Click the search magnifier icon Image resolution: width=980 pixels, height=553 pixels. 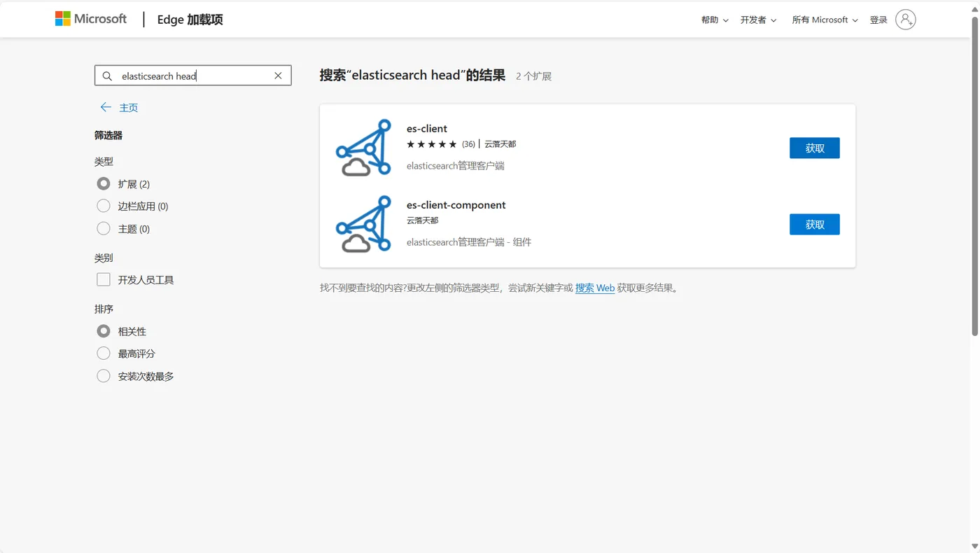(107, 76)
